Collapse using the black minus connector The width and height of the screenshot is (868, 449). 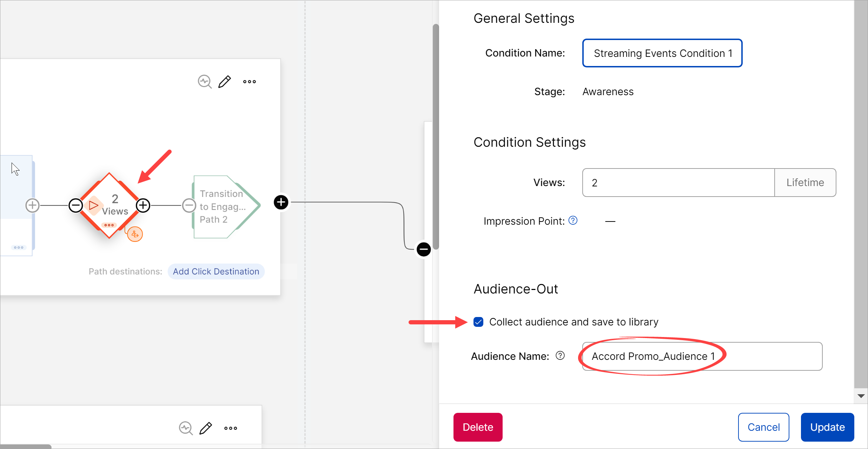(x=424, y=249)
